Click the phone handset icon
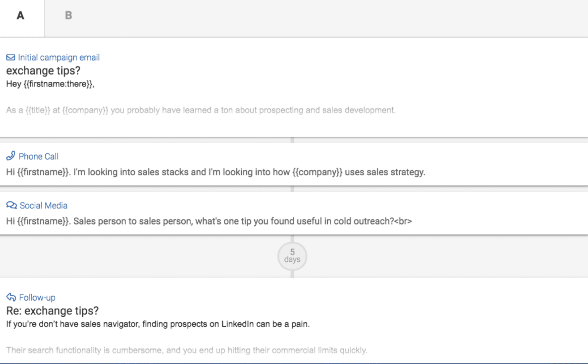 tap(11, 156)
